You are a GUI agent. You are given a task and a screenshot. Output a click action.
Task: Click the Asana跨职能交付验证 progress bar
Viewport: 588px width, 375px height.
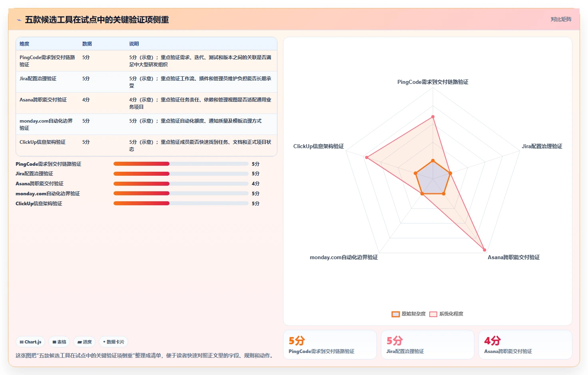pyautogui.click(x=181, y=184)
